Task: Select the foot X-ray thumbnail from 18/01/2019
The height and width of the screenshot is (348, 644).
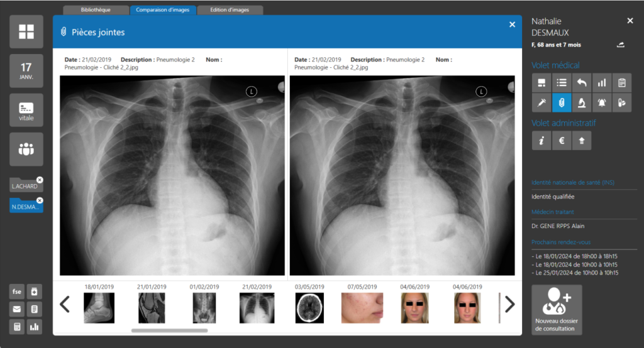Action: coord(99,308)
